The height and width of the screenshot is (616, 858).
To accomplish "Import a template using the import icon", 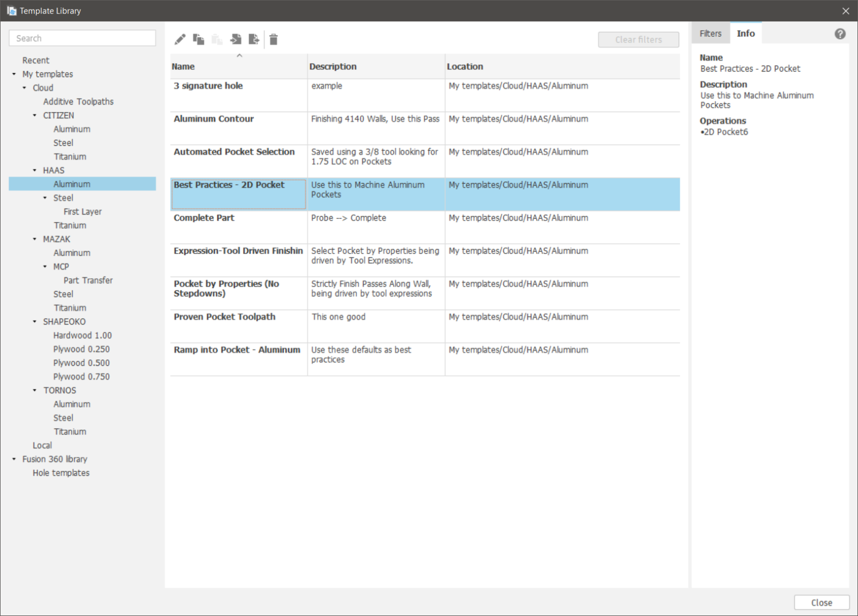I will tap(236, 39).
